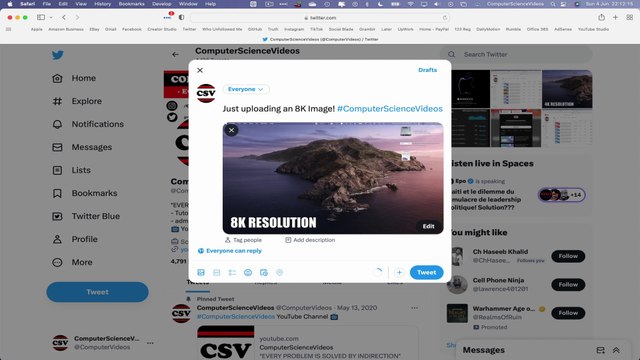
Task: Open Creator Studio bookmark
Action: [162, 29]
